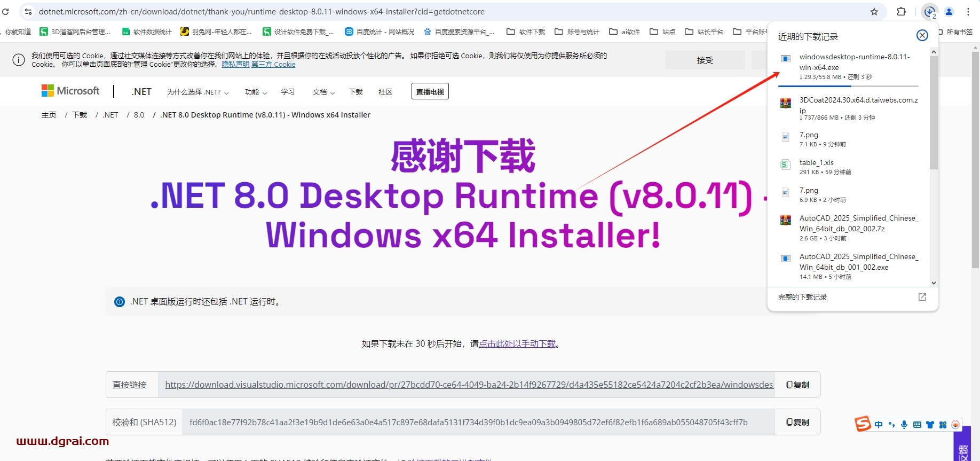Expand the 功能 navigation dropdown
Screen dimensions: 980x461
(x=256, y=92)
